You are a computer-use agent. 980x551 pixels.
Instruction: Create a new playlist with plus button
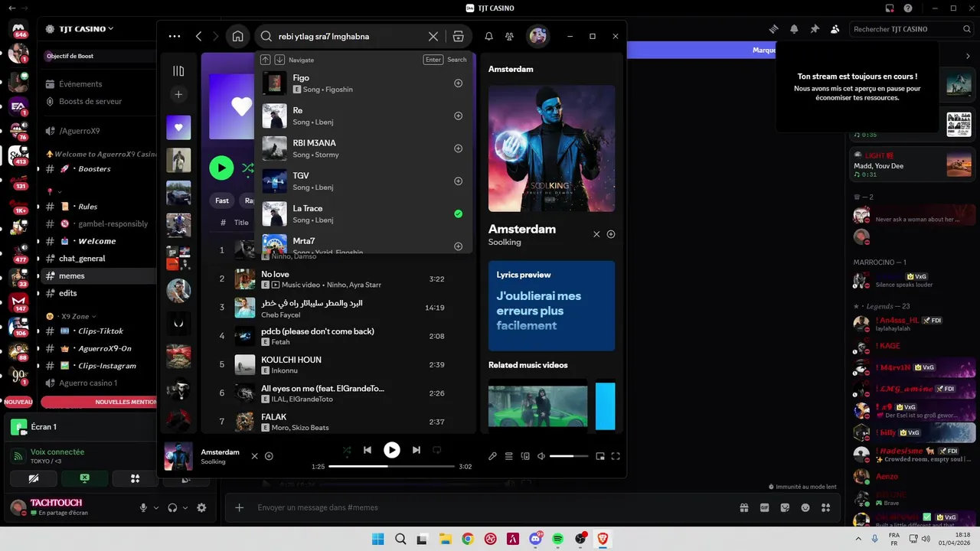point(178,94)
